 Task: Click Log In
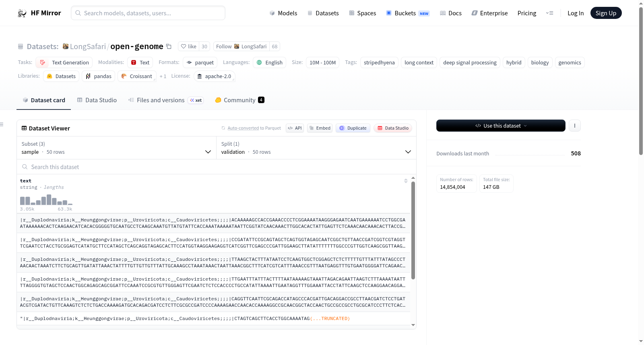pyautogui.click(x=576, y=13)
